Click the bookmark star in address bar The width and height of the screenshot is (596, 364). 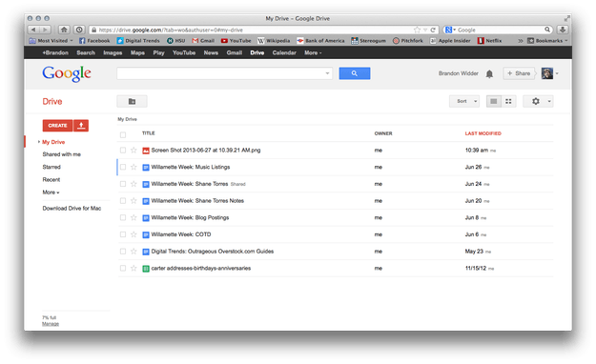417,30
